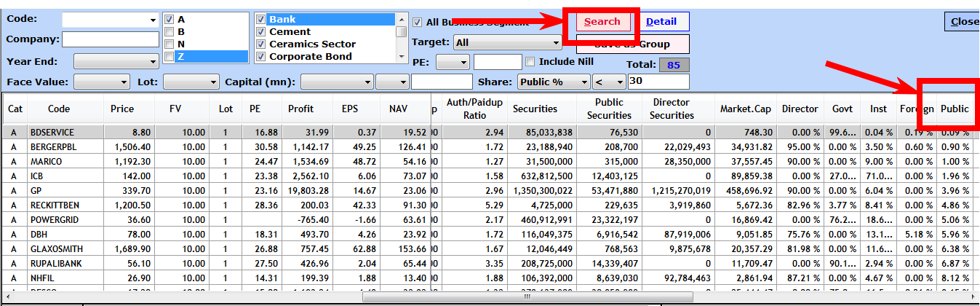The width and height of the screenshot is (980, 306).
Task: Click the PE value input field
Action: click(x=498, y=62)
